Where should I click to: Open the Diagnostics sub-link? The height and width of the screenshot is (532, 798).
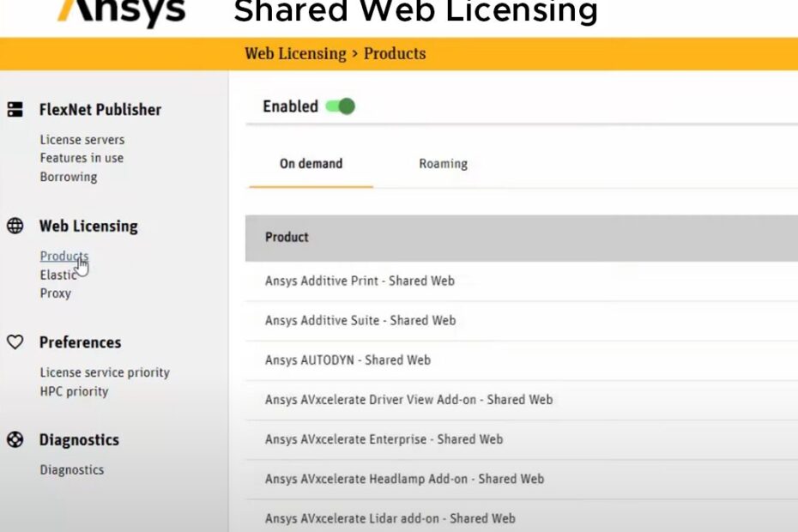coord(72,469)
